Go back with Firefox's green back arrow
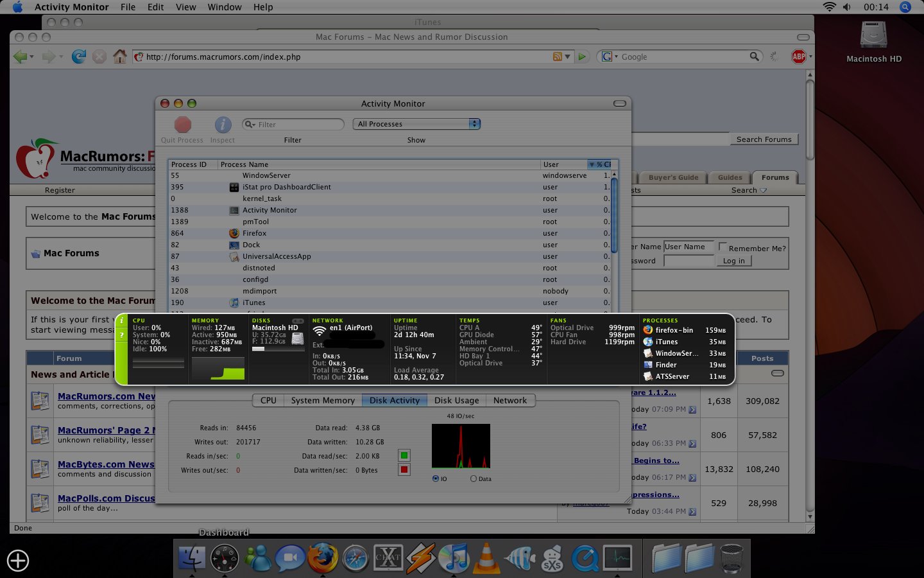Image resolution: width=924 pixels, height=578 pixels. pos(21,57)
